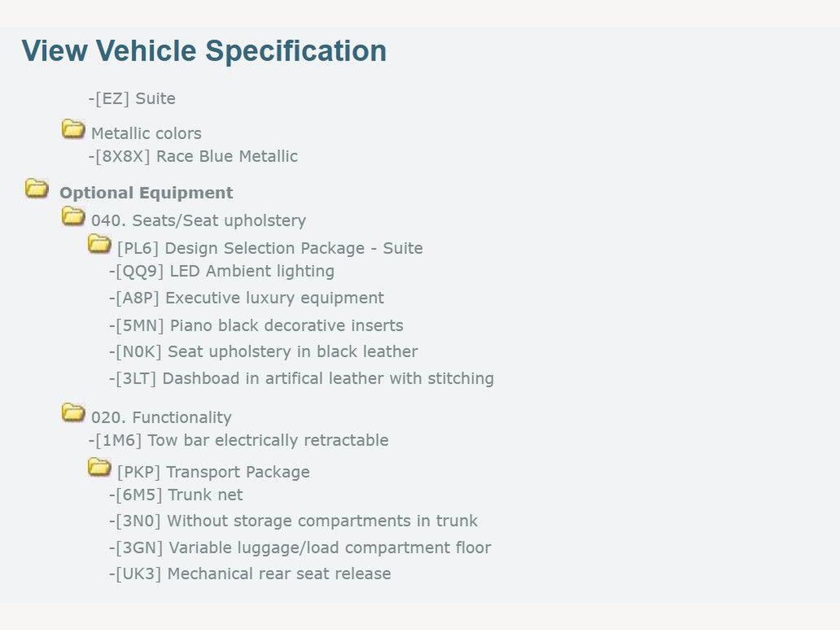Select the Optional Equipment heading

(146, 193)
